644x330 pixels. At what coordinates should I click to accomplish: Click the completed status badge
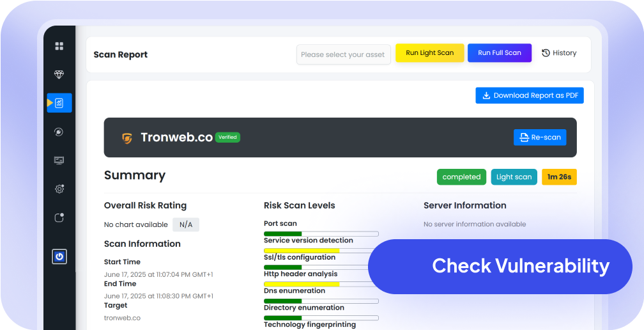point(461,177)
